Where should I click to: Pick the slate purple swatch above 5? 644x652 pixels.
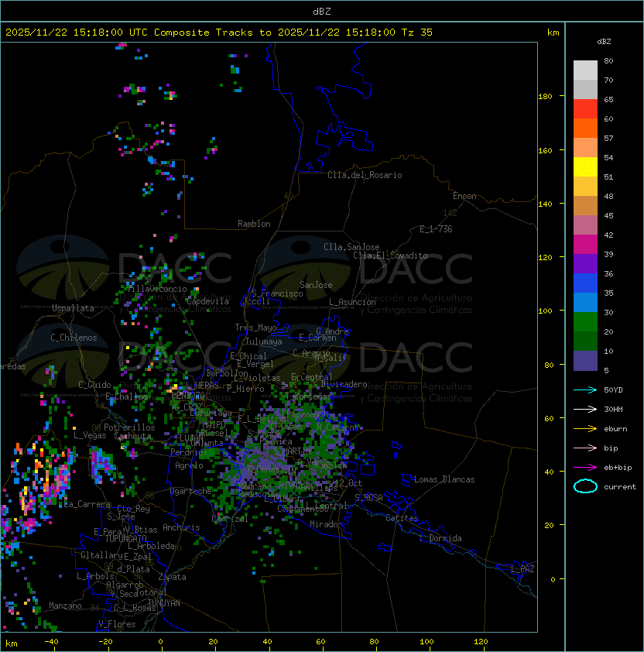tap(585, 361)
